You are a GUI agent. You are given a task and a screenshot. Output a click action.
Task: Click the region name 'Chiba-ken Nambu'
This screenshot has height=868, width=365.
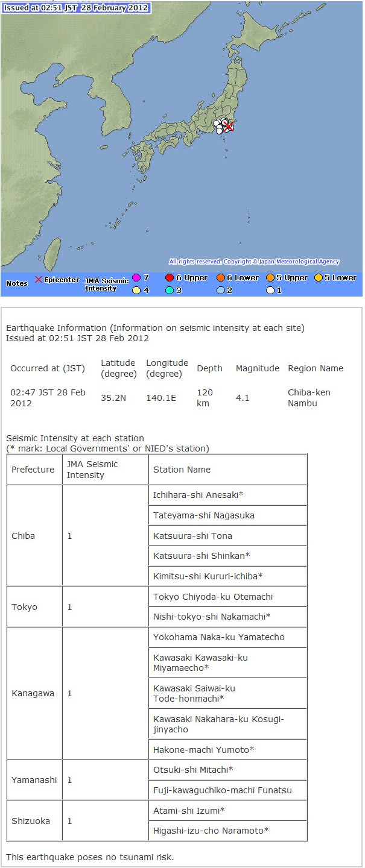(309, 398)
